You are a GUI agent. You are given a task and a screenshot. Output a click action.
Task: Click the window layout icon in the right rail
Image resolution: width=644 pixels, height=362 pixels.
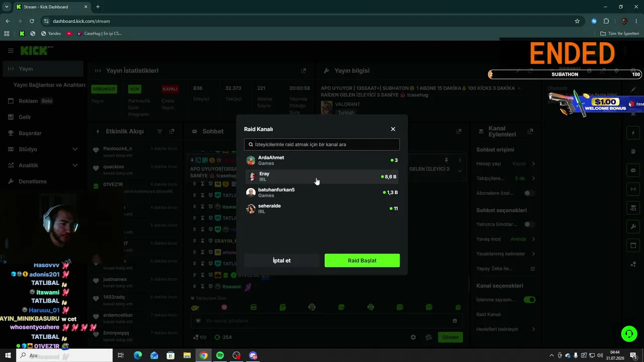633,245
